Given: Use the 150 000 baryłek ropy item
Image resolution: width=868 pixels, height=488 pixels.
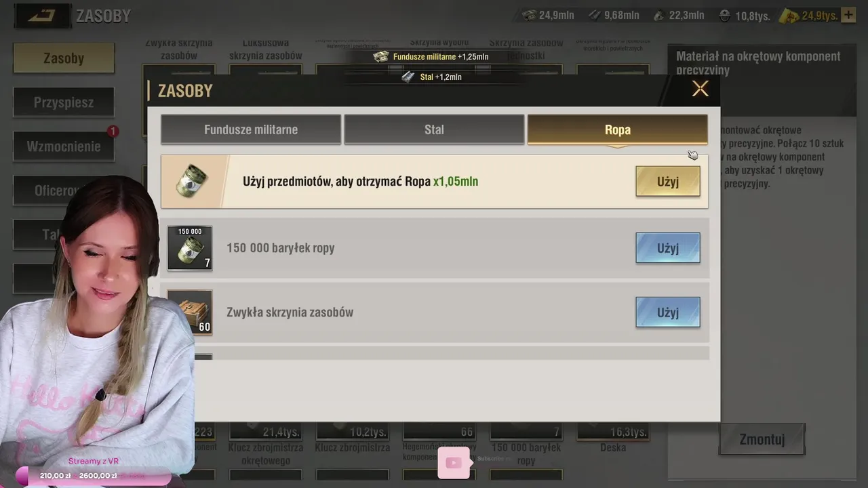Looking at the screenshot, I should click(668, 248).
